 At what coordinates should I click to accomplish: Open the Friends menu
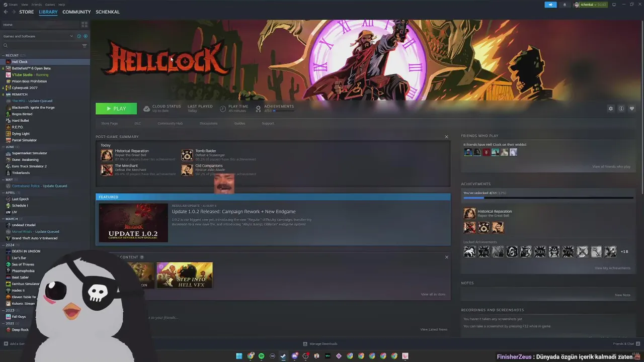point(36,5)
